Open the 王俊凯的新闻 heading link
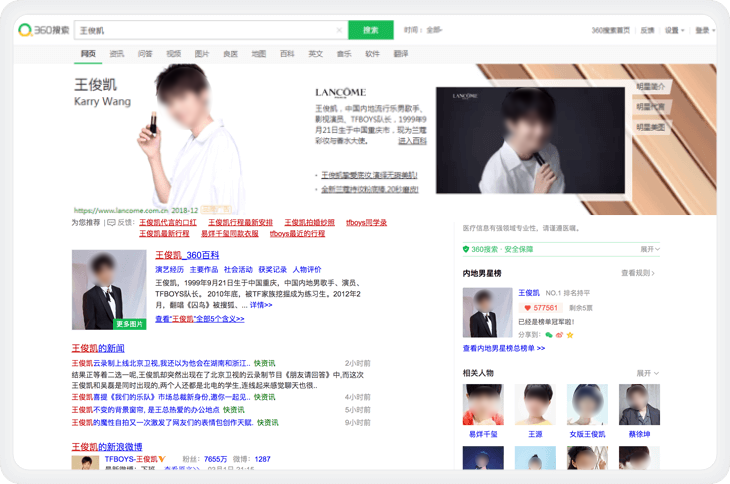Image resolution: width=730 pixels, height=484 pixels. click(x=98, y=348)
